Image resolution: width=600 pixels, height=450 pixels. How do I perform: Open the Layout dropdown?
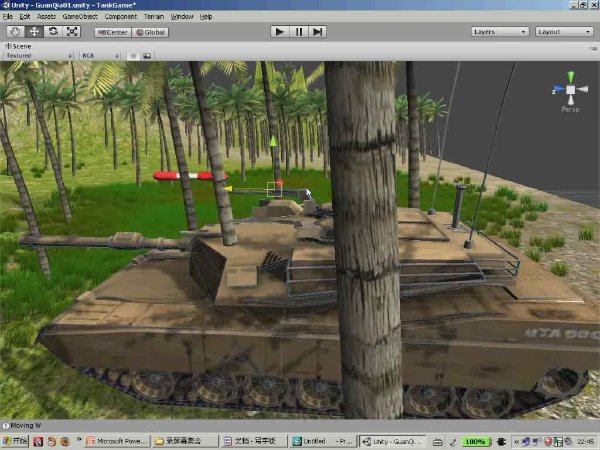click(564, 32)
